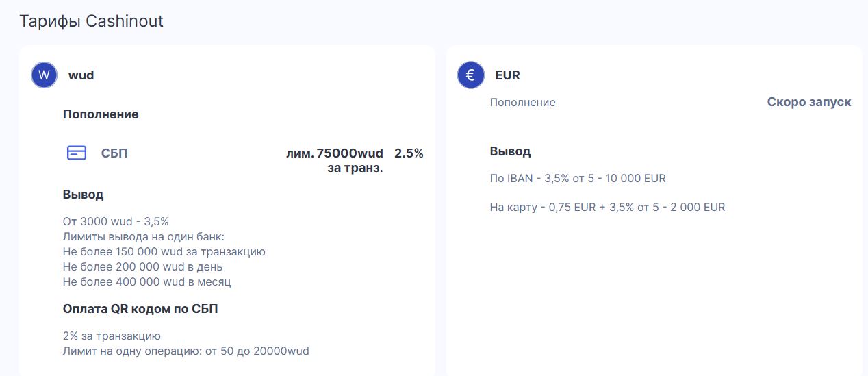Click the "Тарифы Cashinout" page heading

pos(92,21)
